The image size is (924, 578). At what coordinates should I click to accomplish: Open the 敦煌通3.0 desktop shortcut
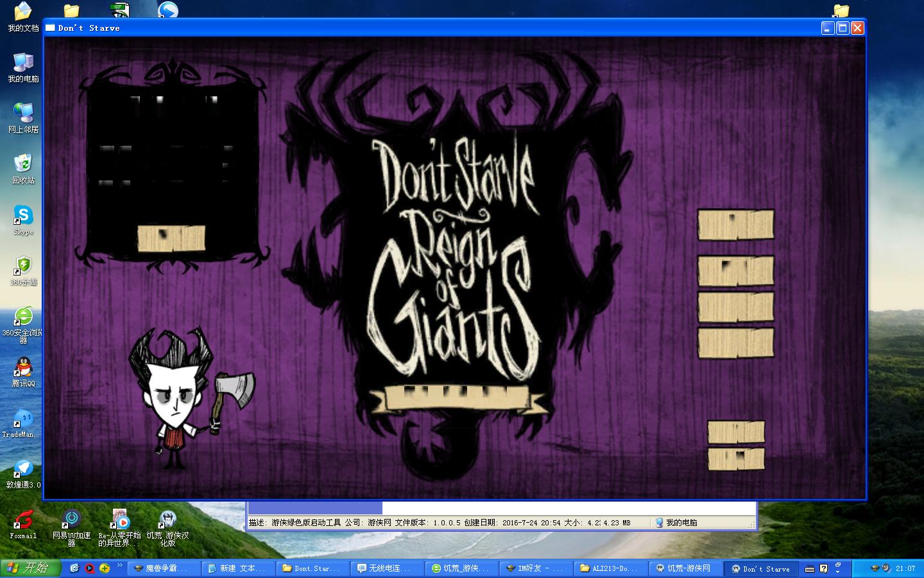coord(23,474)
